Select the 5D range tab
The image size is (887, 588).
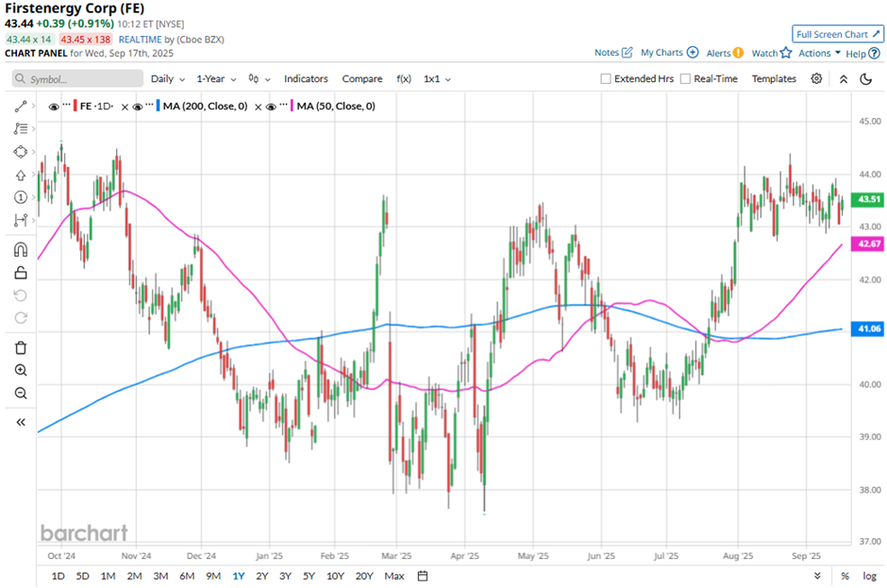pyautogui.click(x=83, y=576)
